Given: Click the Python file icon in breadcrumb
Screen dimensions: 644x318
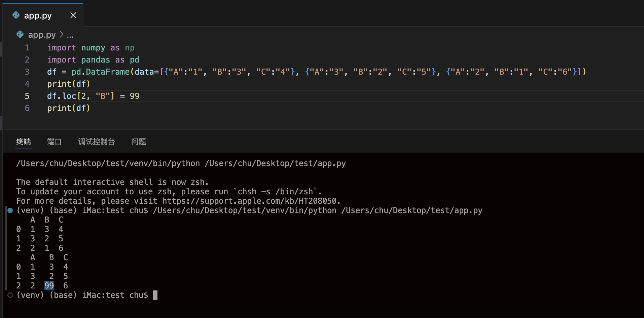Looking at the screenshot, I should [x=20, y=35].
